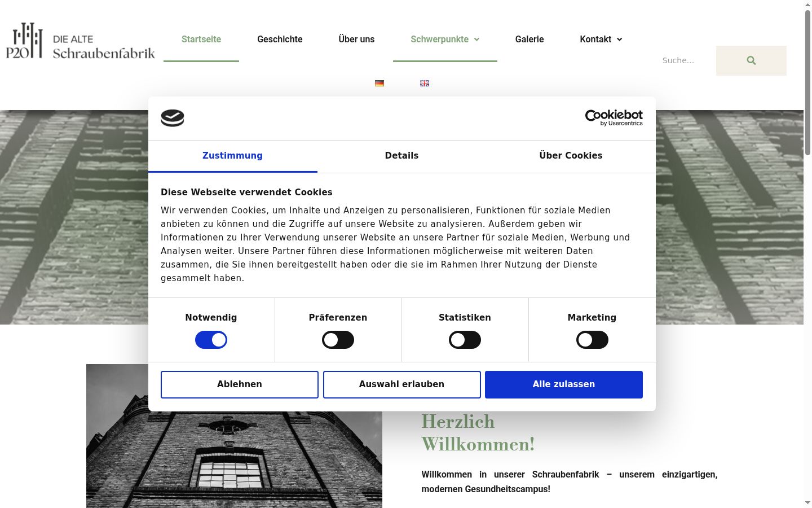Select the Zustimmung tab

click(x=232, y=156)
